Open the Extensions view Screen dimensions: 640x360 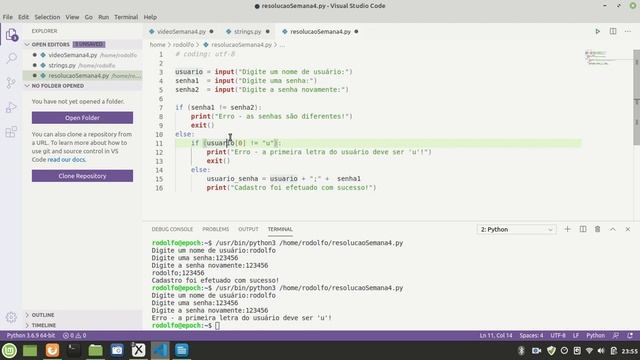pyautogui.click(x=11, y=132)
